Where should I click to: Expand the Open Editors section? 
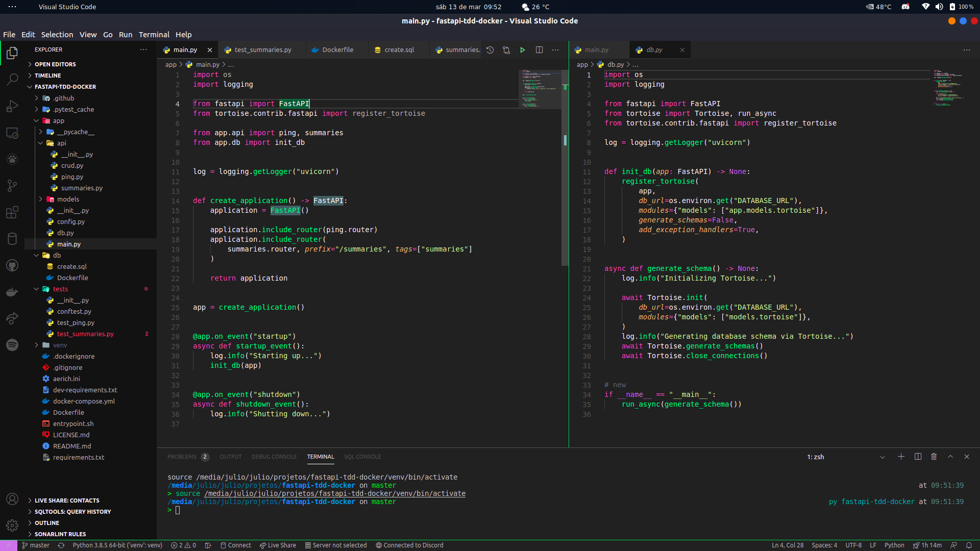[55, 64]
